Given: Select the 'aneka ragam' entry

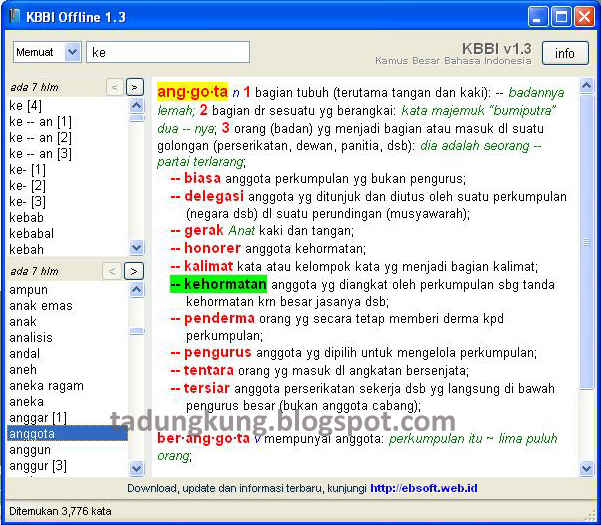Looking at the screenshot, I should point(46,386).
